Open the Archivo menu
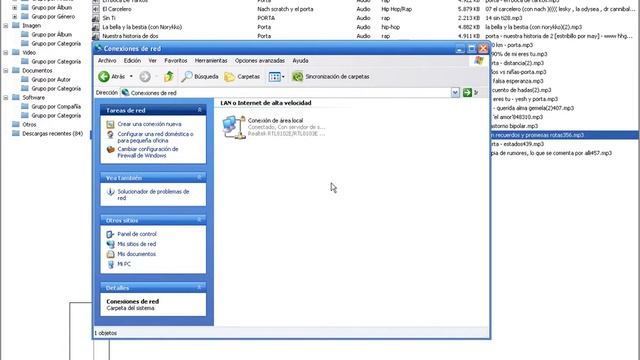 click(x=107, y=60)
